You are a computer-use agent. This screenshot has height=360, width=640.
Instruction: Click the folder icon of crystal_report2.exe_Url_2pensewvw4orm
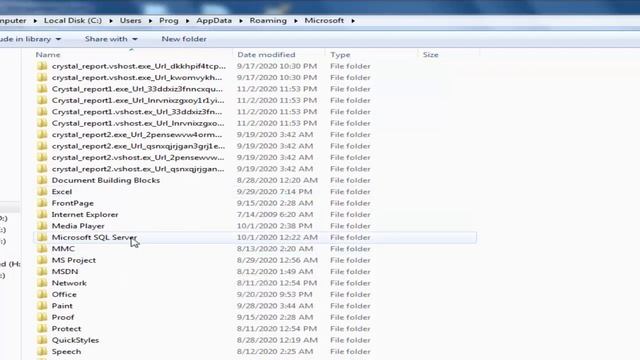pyautogui.click(x=42, y=134)
